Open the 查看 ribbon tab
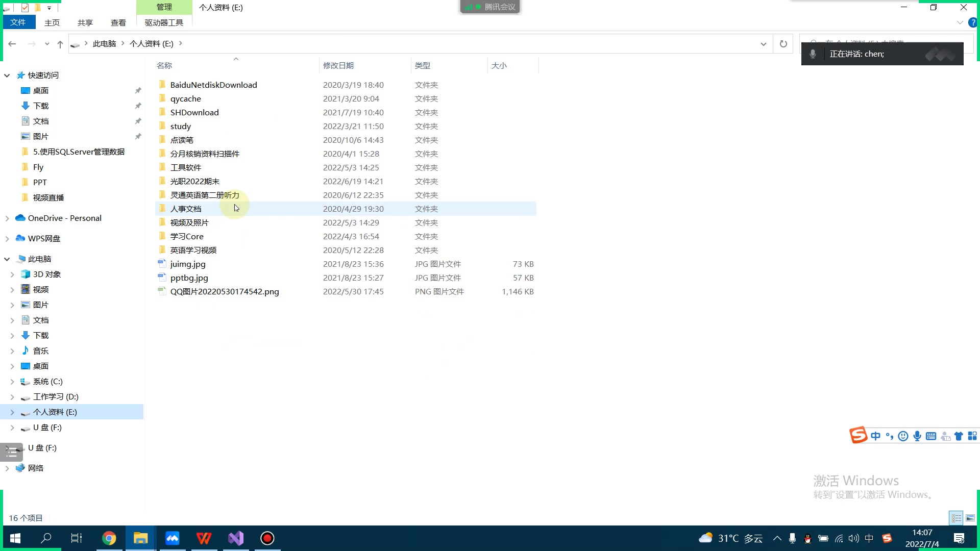Screen dimensions: 980x551 118,22
